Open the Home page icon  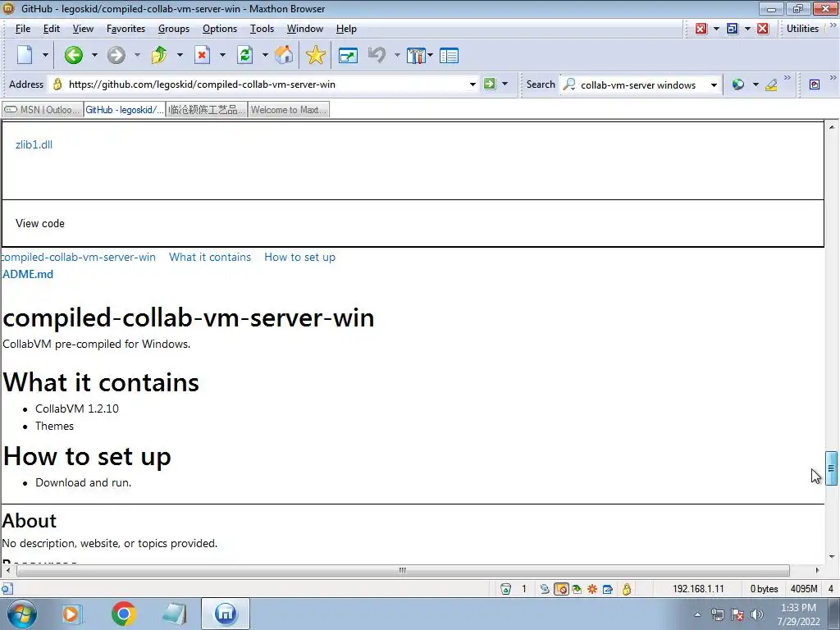tap(284, 55)
